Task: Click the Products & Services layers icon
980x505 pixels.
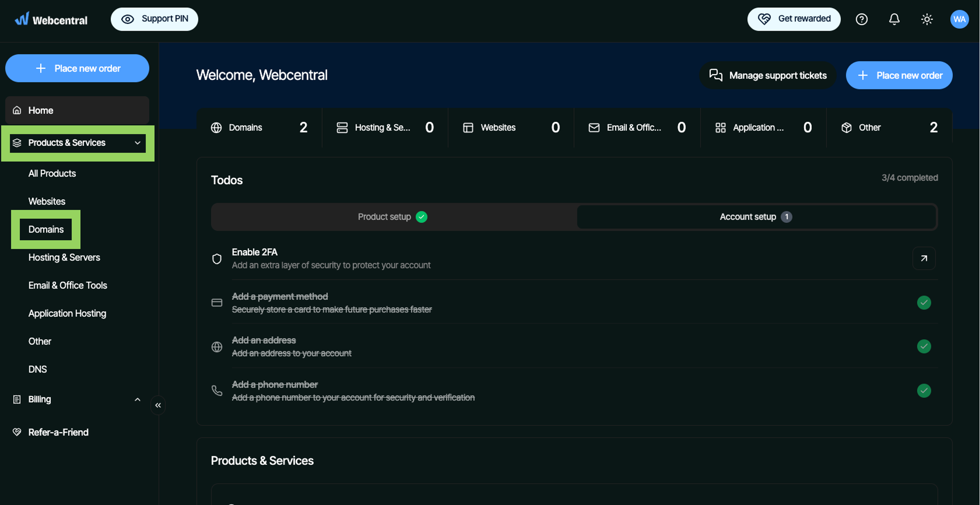Action: 17,143
